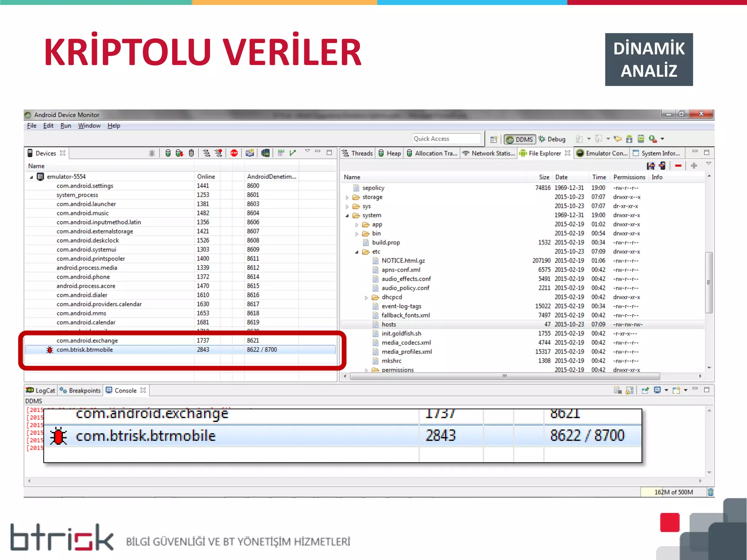Switch to the Heap tab

(x=390, y=153)
